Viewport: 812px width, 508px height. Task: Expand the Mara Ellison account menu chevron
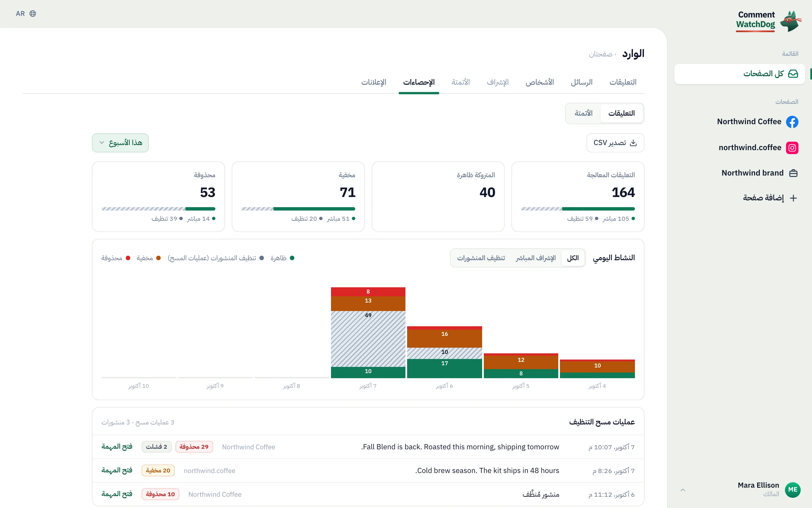pos(683,490)
